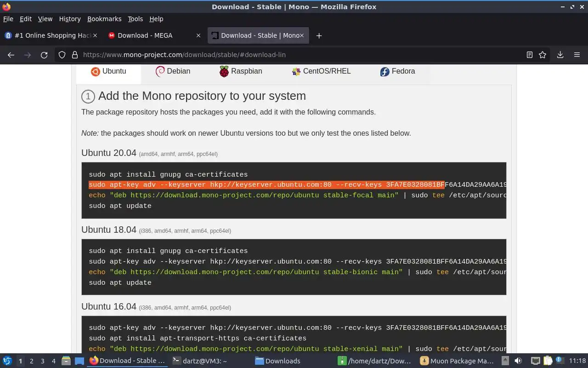Bookmark this page with the star
This screenshot has height=368, width=588.
click(543, 55)
